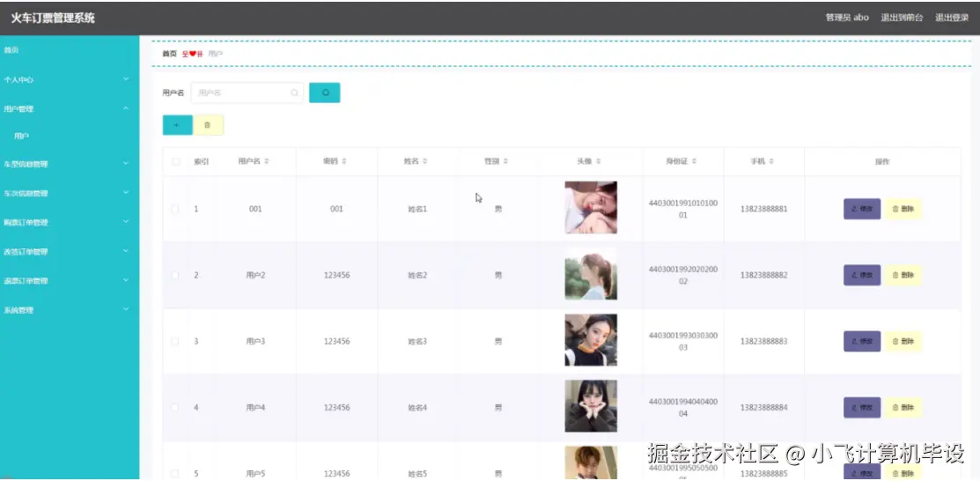Expand the 退票订单管理 sidebar chevron
The height and width of the screenshot is (481, 980).
(126, 280)
